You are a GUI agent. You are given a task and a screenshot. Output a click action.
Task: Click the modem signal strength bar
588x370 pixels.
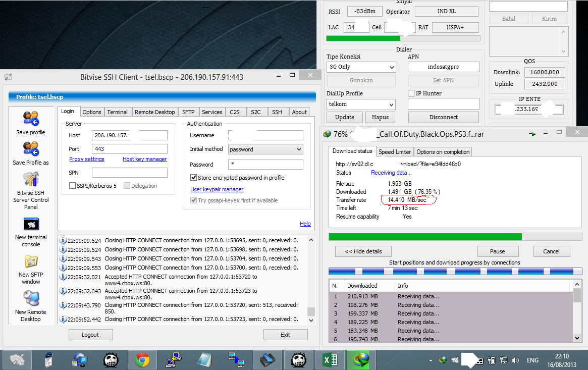click(x=403, y=38)
